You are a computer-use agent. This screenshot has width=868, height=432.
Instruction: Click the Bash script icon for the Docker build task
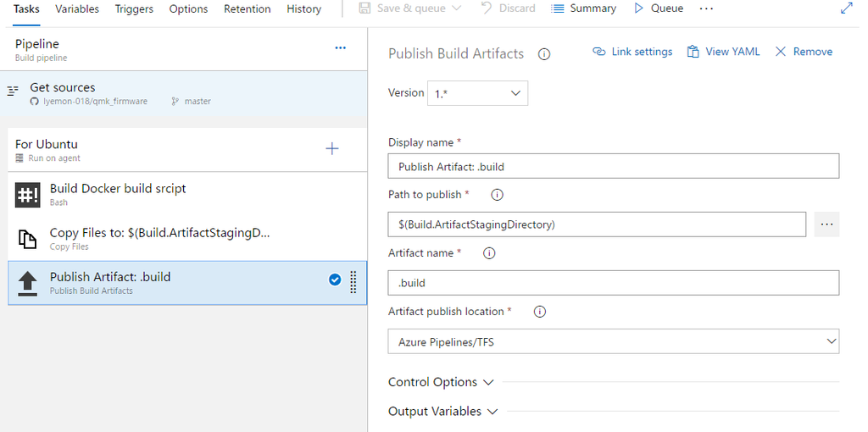pyautogui.click(x=27, y=195)
